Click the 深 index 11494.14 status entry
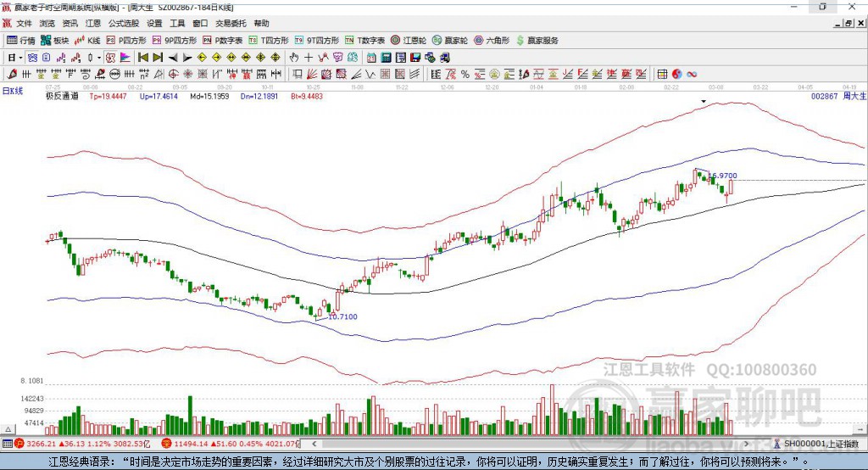868x470 pixels. pyautogui.click(x=231, y=444)
